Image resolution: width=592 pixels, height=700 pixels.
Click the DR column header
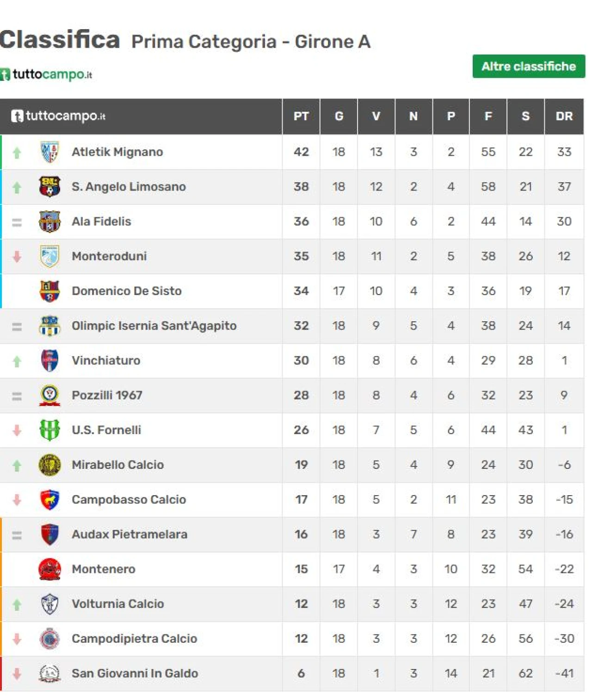(564, 117)
